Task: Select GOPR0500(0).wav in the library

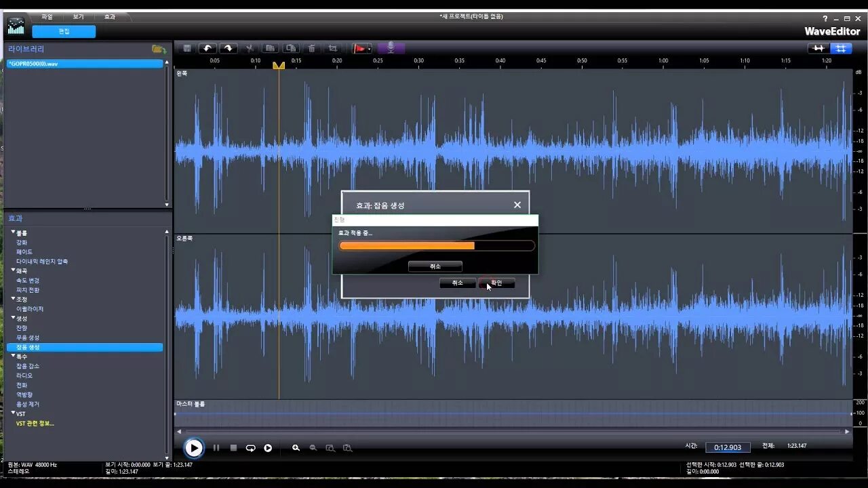Action: (x=85, y=64)
